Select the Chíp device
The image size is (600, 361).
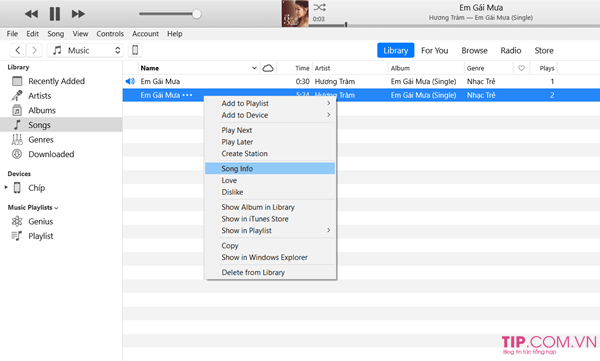tap(36, 188)
